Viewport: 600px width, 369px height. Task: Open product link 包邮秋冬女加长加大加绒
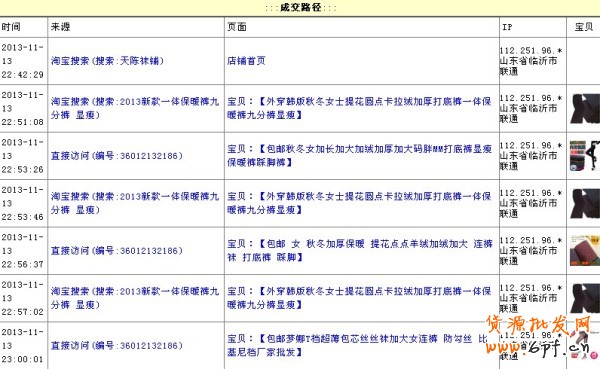359,155
